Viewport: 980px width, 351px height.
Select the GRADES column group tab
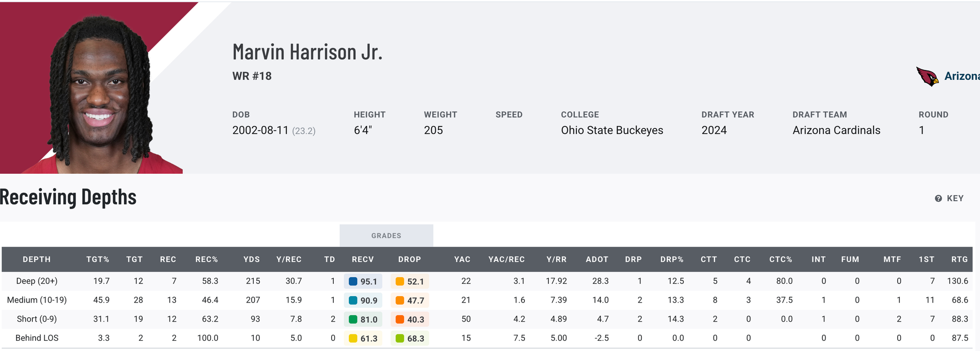pyautogui.click(x=386, y=235)
